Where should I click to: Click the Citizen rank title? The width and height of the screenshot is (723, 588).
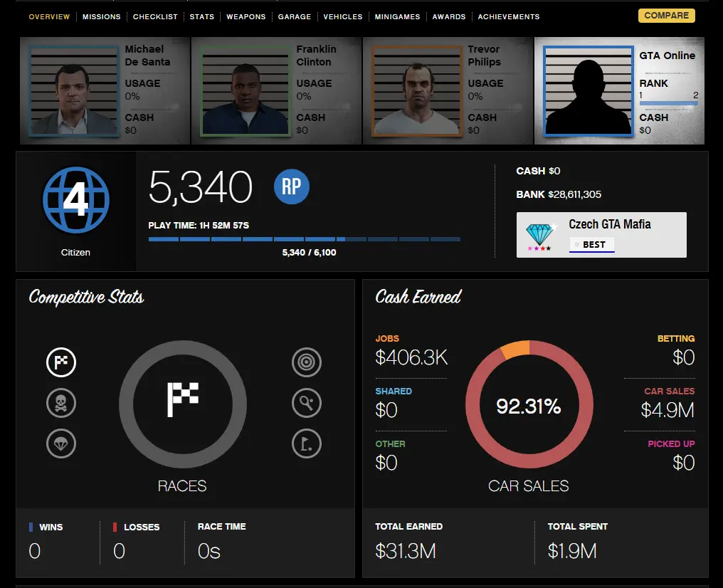[x=75, y=252]
